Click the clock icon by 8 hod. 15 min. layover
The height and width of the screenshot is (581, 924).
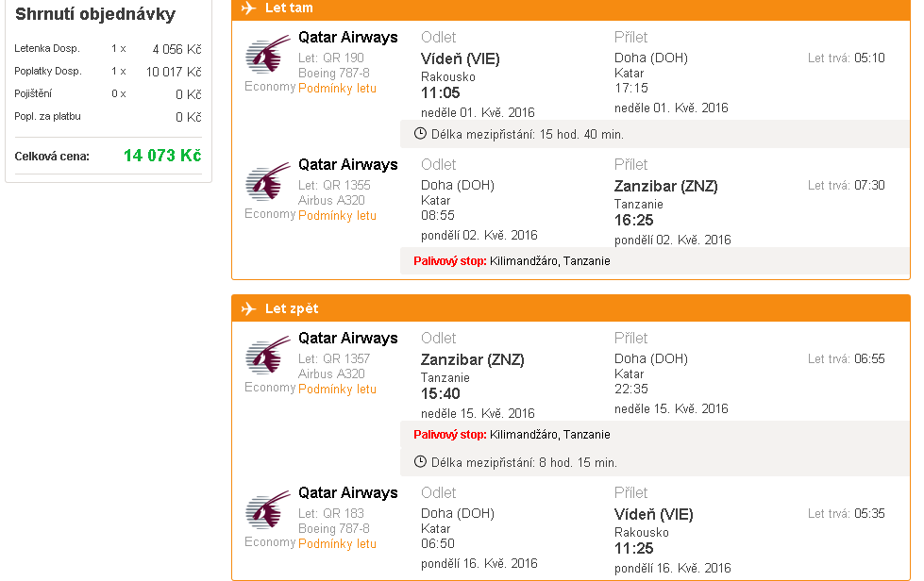click(x=420, y=462)
